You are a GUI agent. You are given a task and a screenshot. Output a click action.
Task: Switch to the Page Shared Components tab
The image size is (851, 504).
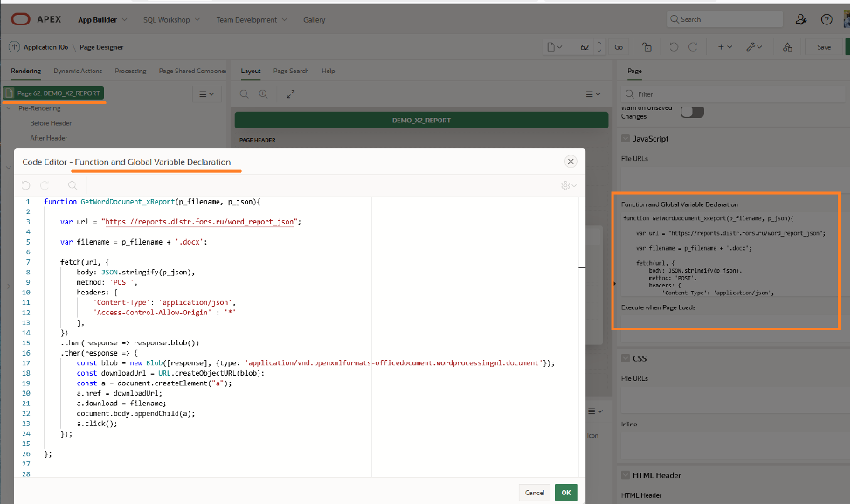click(192, 71)
